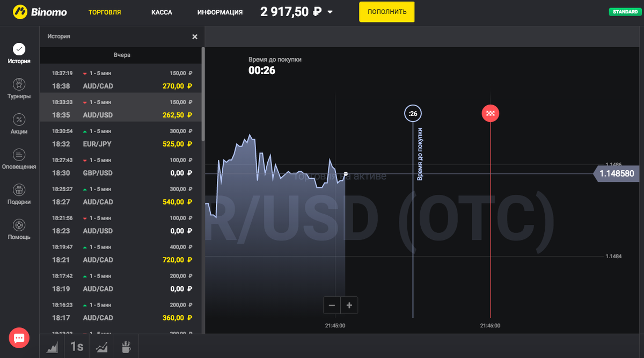The height and width of the screenshot is (358, 644).
Task: Click the 1.148580 current price label
Action: [x=616, y=174]
